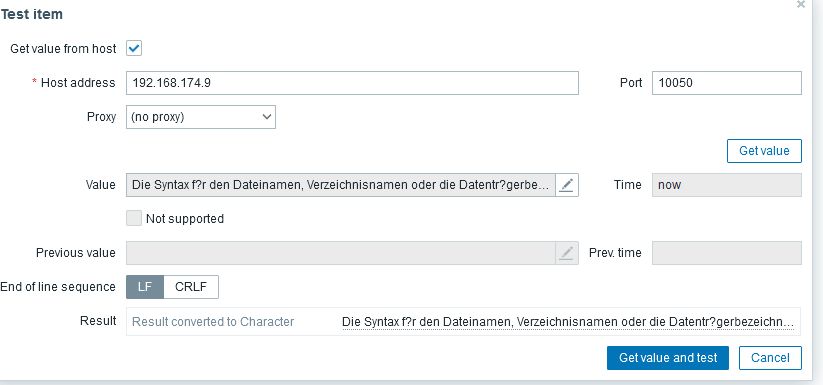Click into the Port field 10050
The width and height of the screenshot is (823, 385).
[x=727, y=83]
